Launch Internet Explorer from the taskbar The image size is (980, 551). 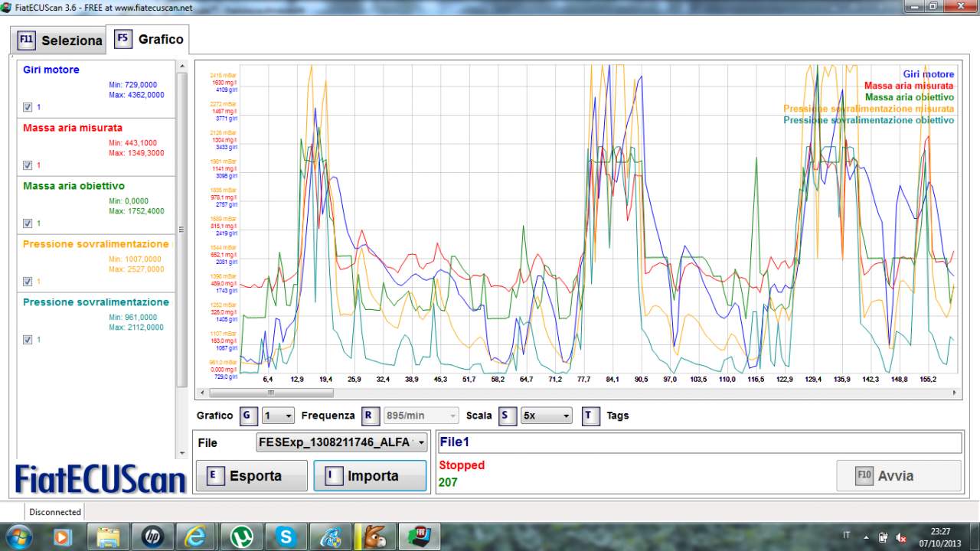(x=198, y=536)
